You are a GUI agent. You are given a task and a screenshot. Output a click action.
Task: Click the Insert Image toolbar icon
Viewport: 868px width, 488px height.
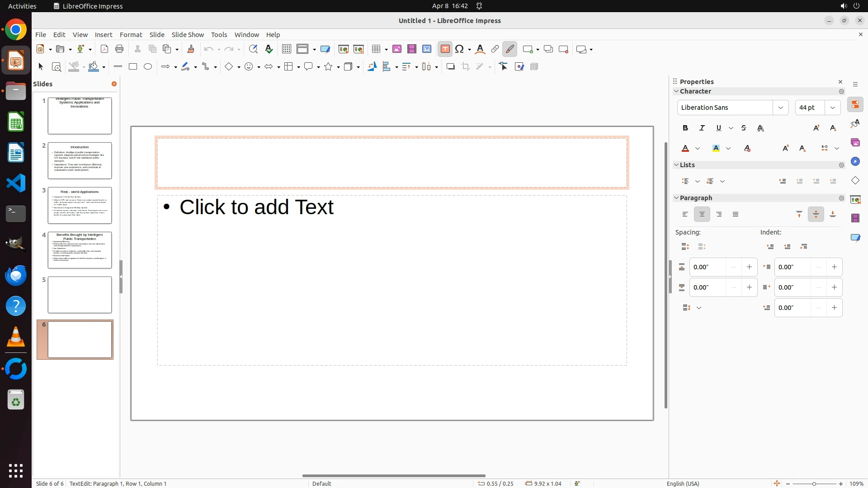tap(396, 49)
